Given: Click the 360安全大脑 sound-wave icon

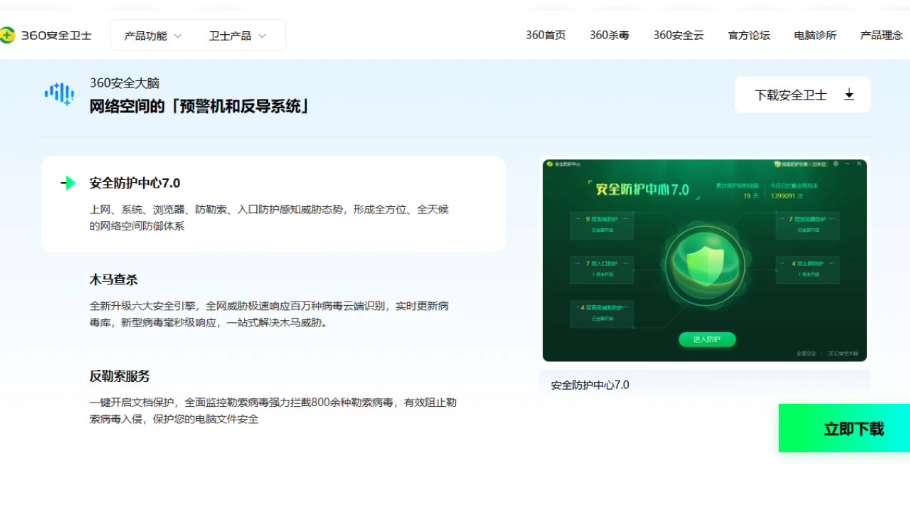Looking at the screenshot, I should [59, 93].
